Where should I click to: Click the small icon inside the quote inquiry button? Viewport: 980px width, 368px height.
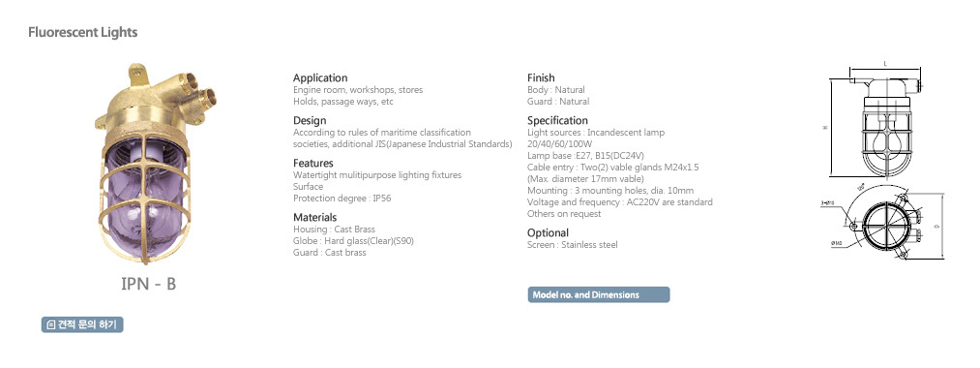51,324
